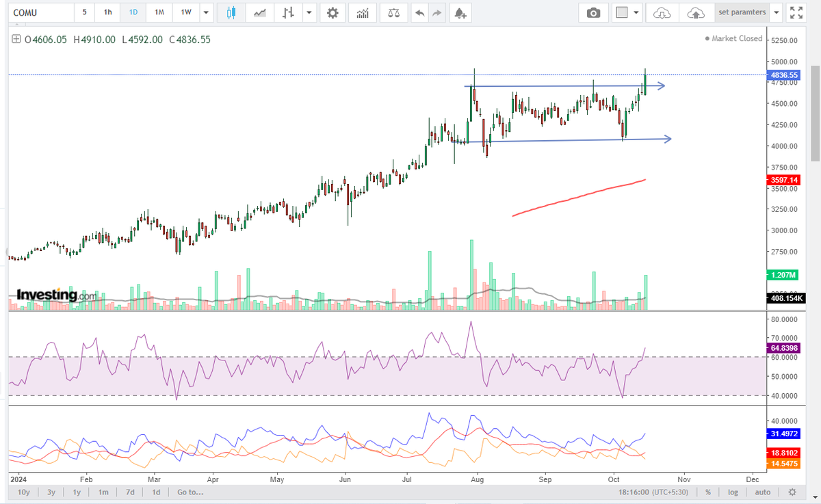Screen dimensions: 821x504
Task: Select the candlestick chart style icon
Action: click(231, 12)
